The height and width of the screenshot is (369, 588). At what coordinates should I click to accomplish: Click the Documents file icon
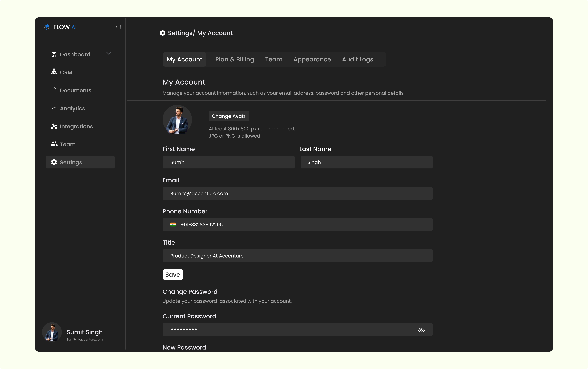tap(53, 90)
